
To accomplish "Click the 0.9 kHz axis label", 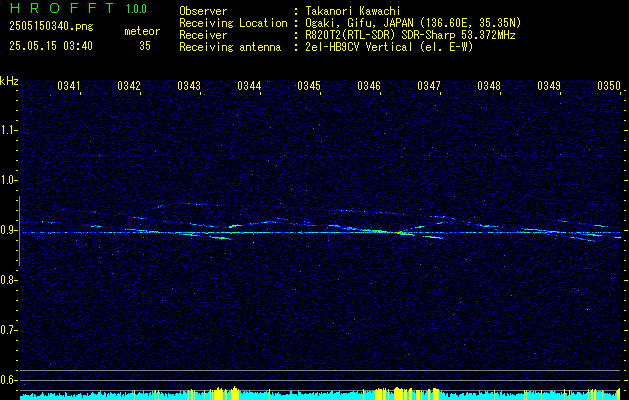I will click(8, 230).
